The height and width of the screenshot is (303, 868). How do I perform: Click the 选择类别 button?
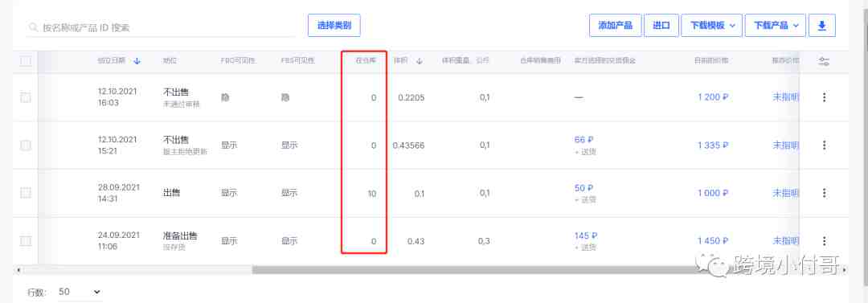pyautogui.click(x=334, y=26)
